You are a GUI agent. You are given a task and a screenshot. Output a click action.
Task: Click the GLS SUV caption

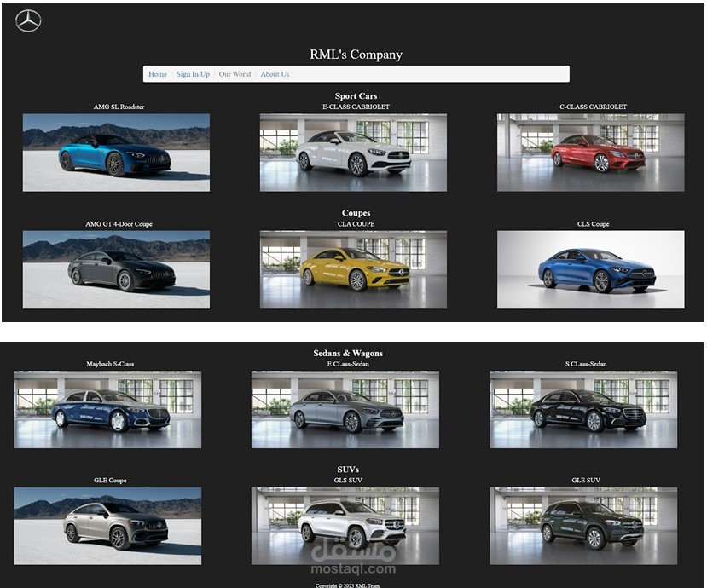point(348,481)
